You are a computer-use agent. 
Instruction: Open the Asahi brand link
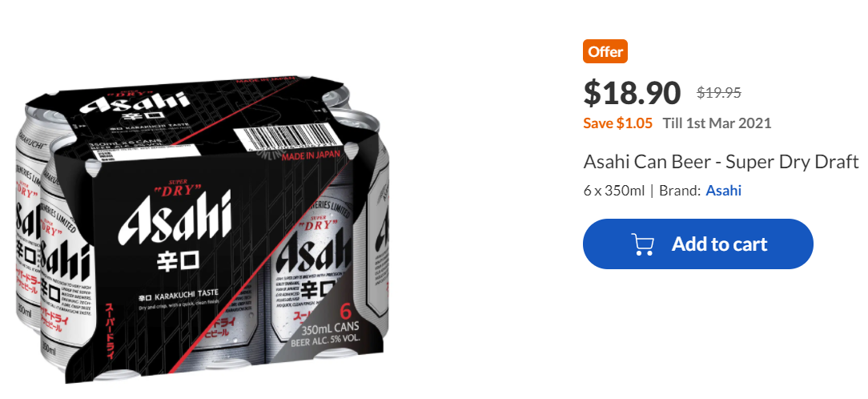[724, 191]
